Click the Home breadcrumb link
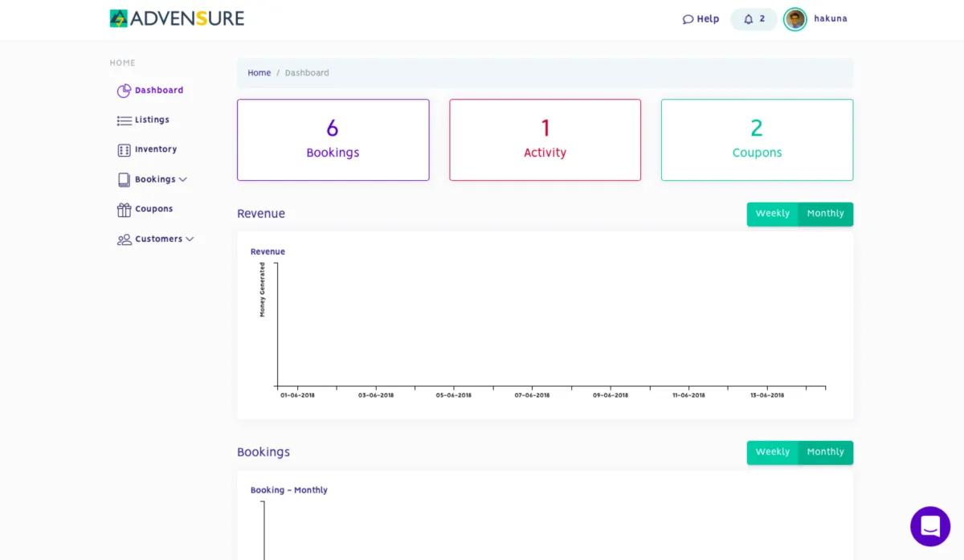The width and height of the screenshot is (964, 560). [259, 73]
